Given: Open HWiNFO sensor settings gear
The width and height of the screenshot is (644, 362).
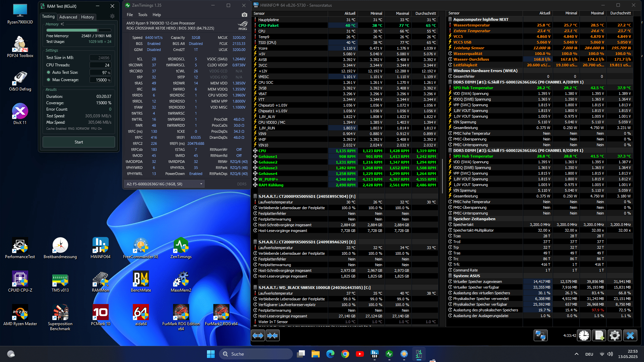Looking at the screenshot, I should 615,336.
